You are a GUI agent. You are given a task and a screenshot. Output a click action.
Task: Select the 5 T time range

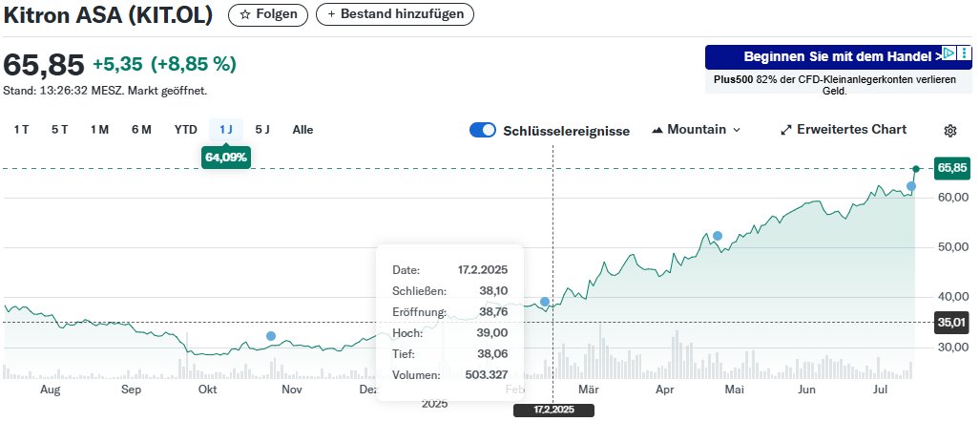click(x=59, y=130)
